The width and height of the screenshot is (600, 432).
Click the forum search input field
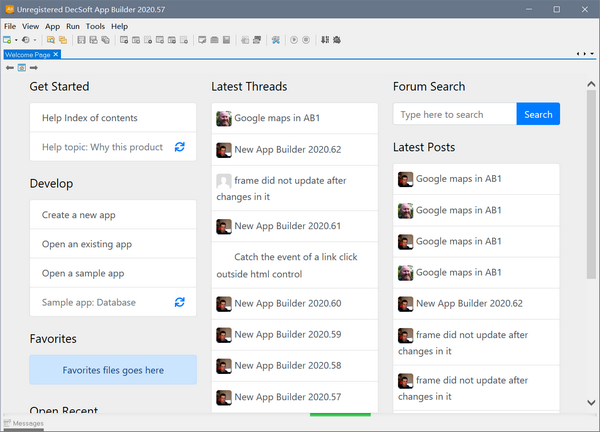pos(454,114)
